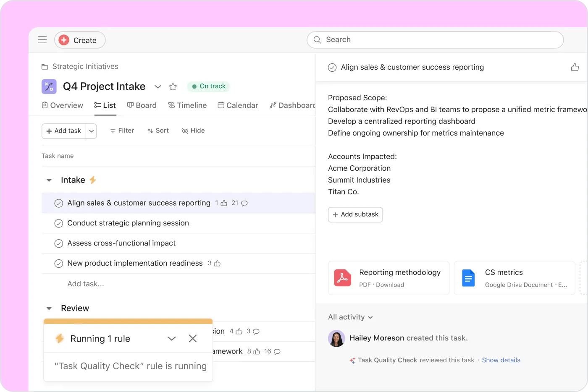The width and height of the screenshot is (588, 392).
Task: Star the Q4 Project Intake project
Action: [x=173, y=86]
